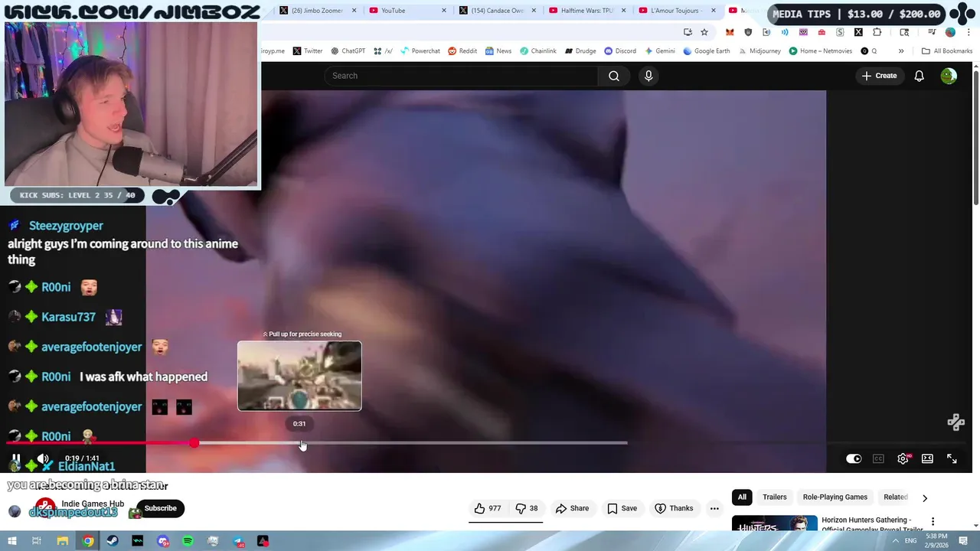Bookmark this page with the star icon
980x551 pixels.
pos(704,32)
